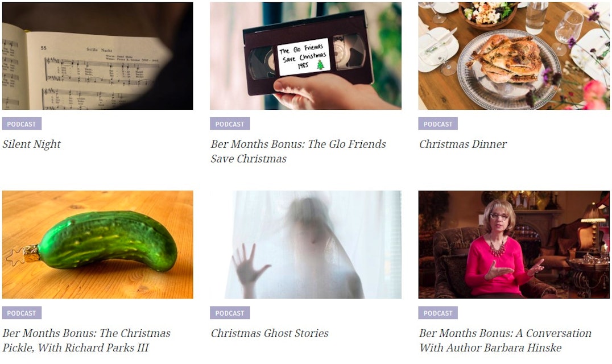Image resolution: width=612 pixels, height=364 pixels.
Task: Open the roast turkey dinner thumbnail
Action: point(514,56)
